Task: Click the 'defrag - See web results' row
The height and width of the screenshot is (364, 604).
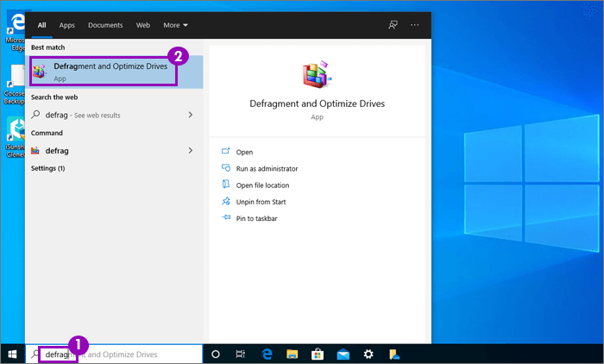Action: click(x=114, y=115)
